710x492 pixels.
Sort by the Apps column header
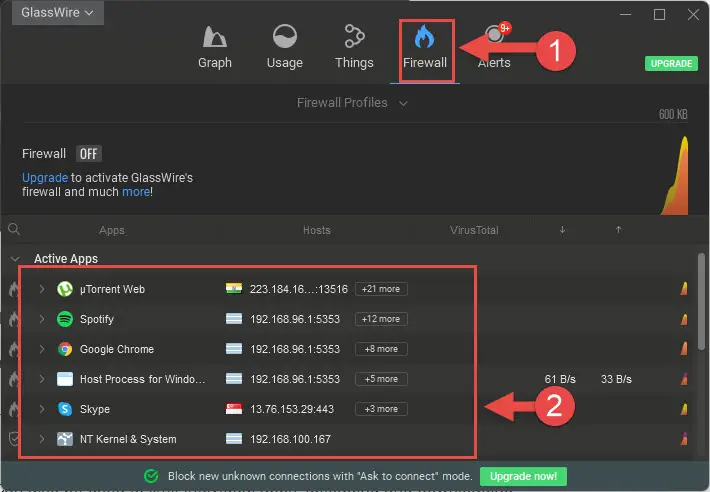(112, 230)
